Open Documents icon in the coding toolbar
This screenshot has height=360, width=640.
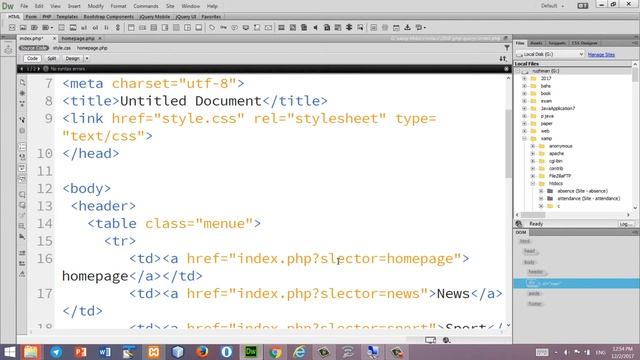(x=22, y=83)
